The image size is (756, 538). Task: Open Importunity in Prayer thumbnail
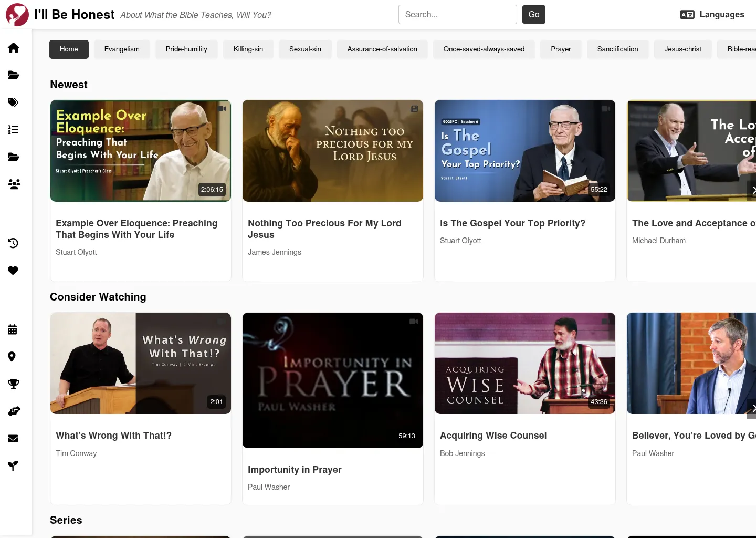coord(333,380)
